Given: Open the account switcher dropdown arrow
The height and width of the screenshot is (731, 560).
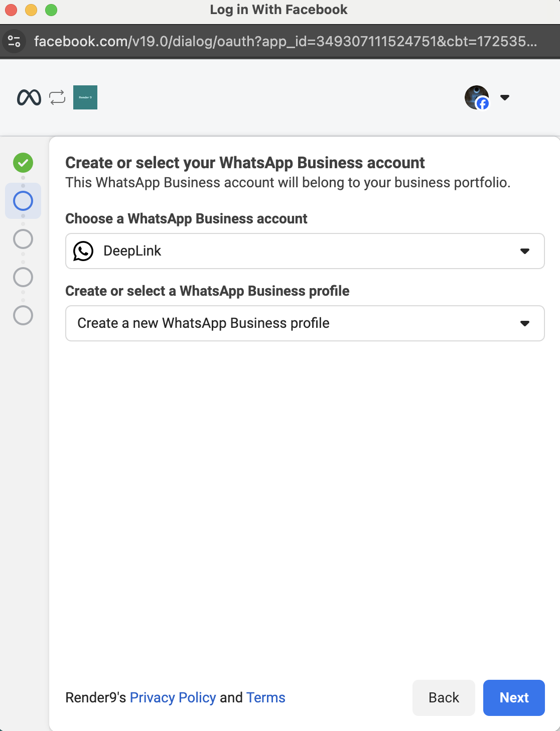Looking at the screenshot, I should pyautogui.click(x=505, y=97).
